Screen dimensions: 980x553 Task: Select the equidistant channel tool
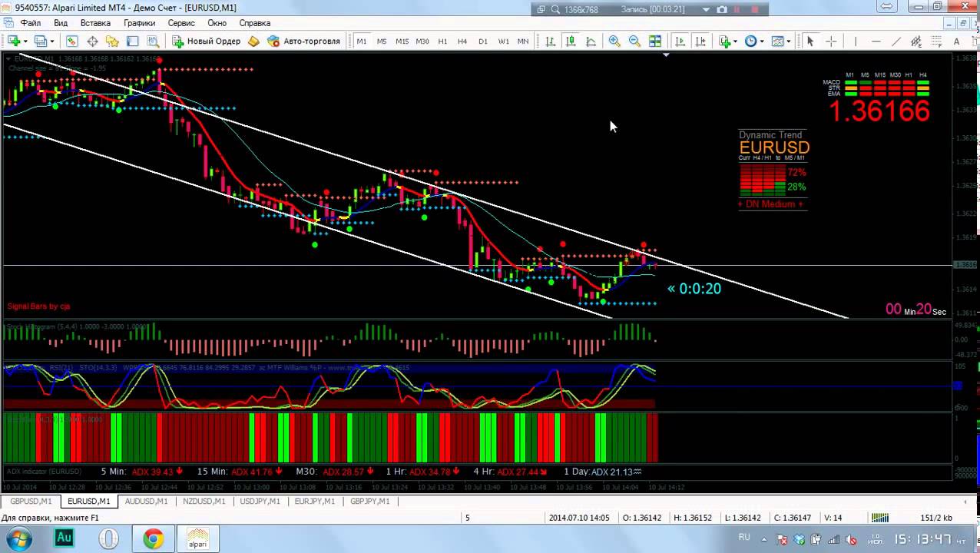(916, 41)
